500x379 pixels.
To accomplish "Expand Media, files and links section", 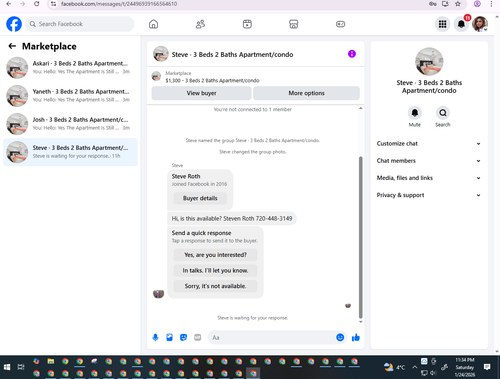I will (x=429, y=178).
